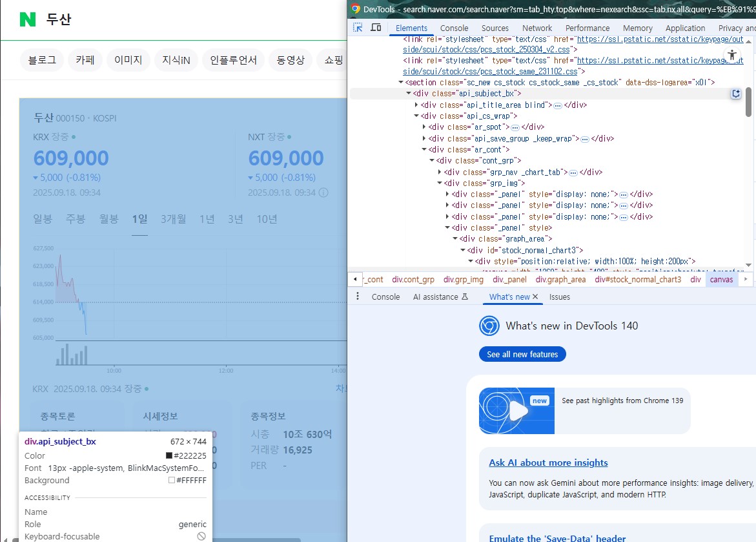Collapse the div cont_grp node
Viewport: 756px width, 542px height.
tap(431, 161)
